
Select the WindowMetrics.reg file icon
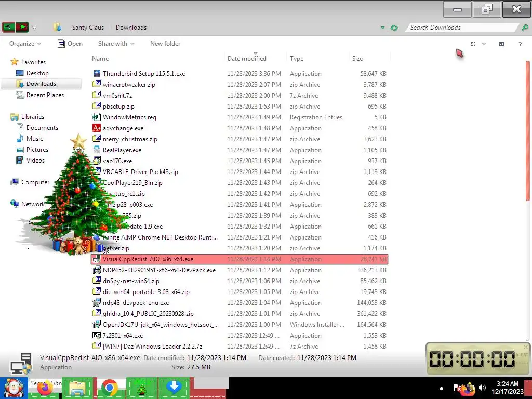(x=97, y=117)
